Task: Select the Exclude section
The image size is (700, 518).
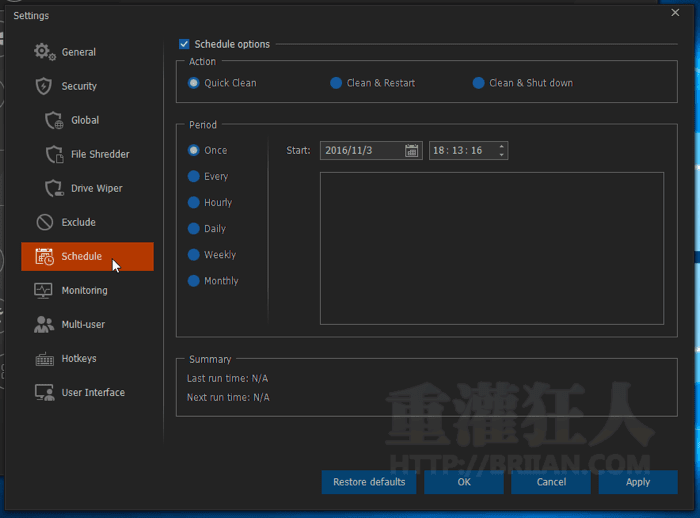Action: click(x=79, y=222)
